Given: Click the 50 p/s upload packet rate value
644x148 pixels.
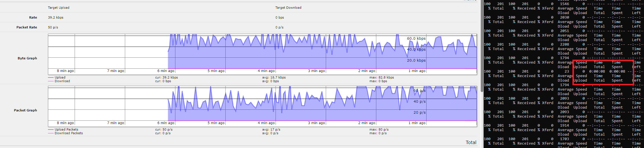Looking at the screenshot, I should (53, 27).
